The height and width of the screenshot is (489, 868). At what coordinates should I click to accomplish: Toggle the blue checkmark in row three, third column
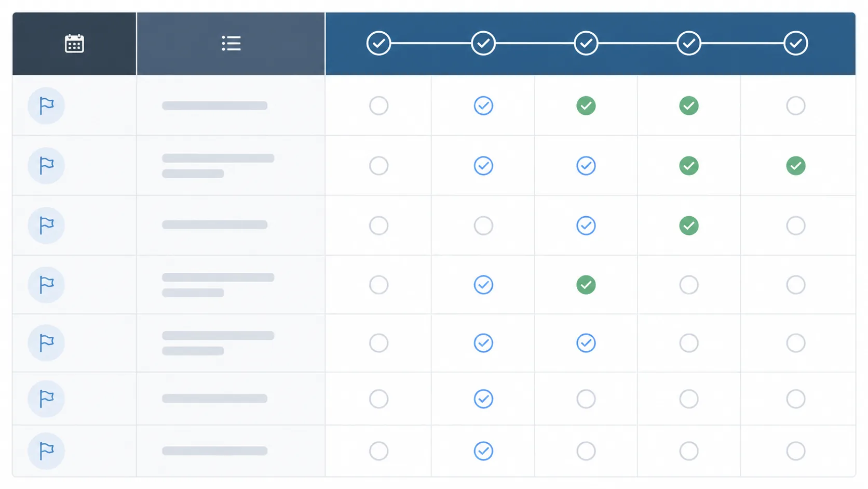[586, 226]
